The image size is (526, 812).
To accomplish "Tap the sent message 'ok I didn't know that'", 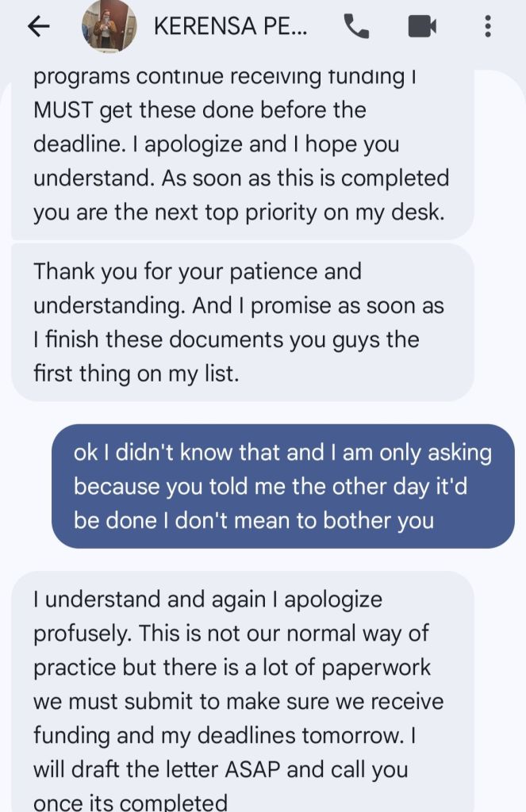I will pos(282,486).
